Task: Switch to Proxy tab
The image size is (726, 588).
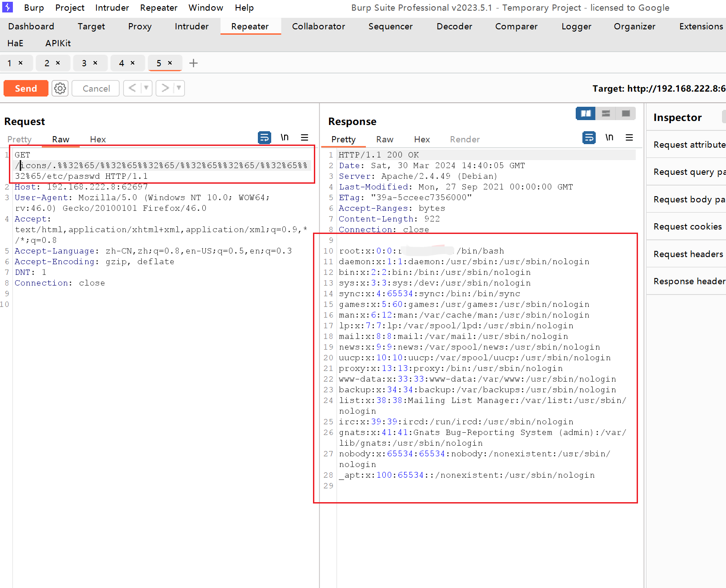Action: click(140, 26)
